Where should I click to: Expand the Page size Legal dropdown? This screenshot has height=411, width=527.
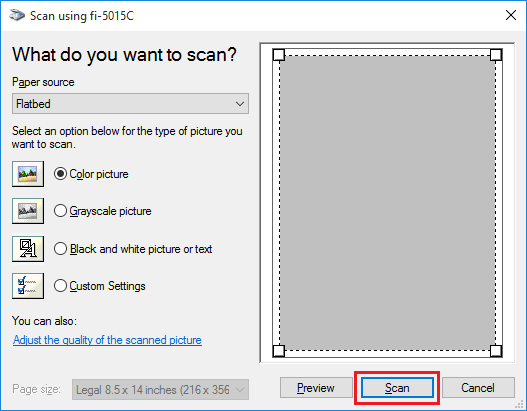(x=160, y=389)
